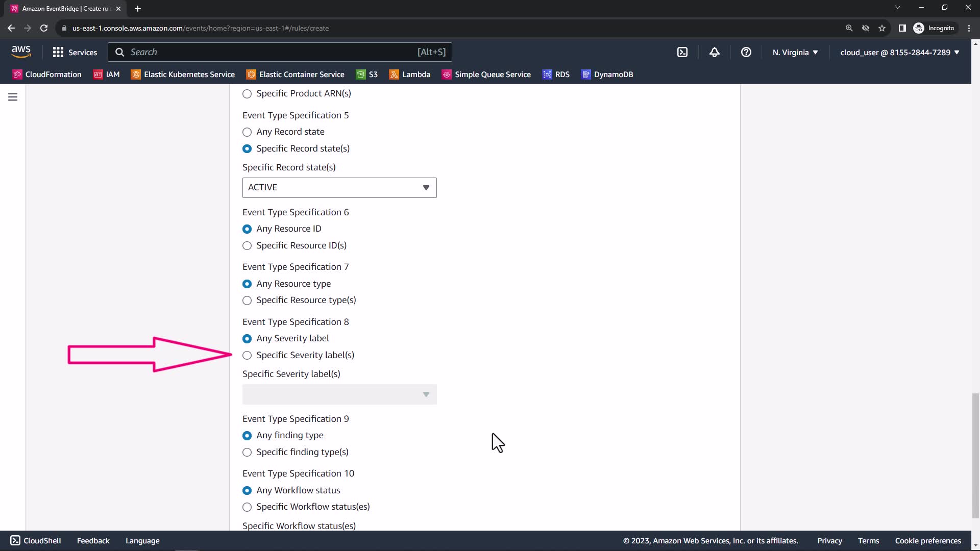980x551 pixels.
Task: Open DynamoDB from the favorites bar
Action: (607, 74)
